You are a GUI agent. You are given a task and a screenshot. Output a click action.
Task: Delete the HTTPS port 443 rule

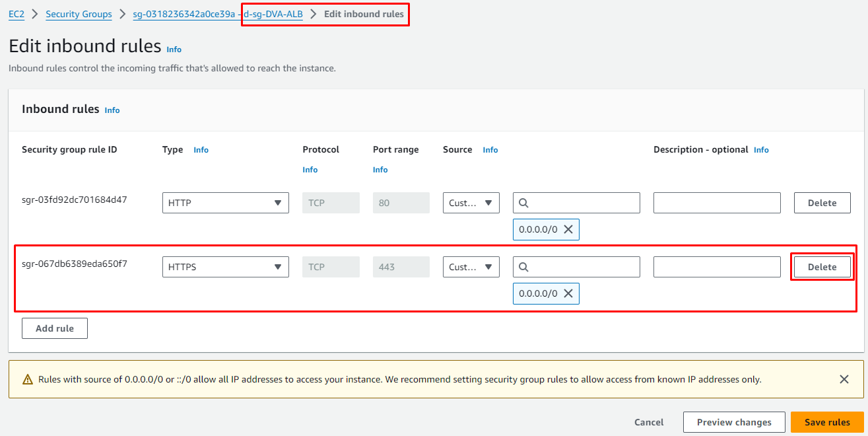(x=822, y=267)
